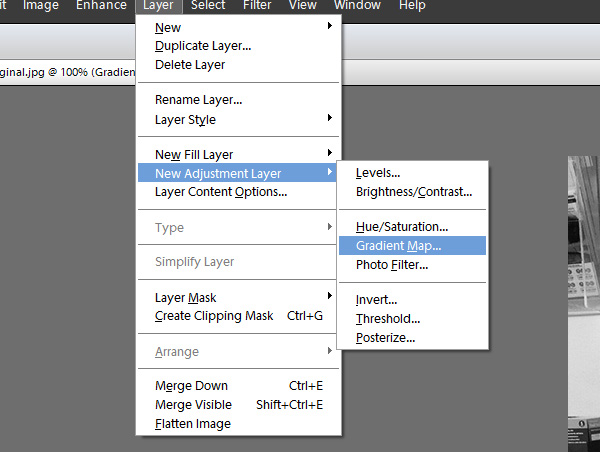
Task: Choose Levels from the adjustment submenu
Action: click(412, 173)
